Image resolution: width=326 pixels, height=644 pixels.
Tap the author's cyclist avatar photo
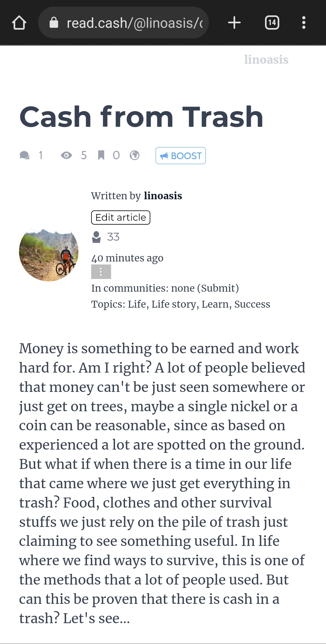pos(49,252)
